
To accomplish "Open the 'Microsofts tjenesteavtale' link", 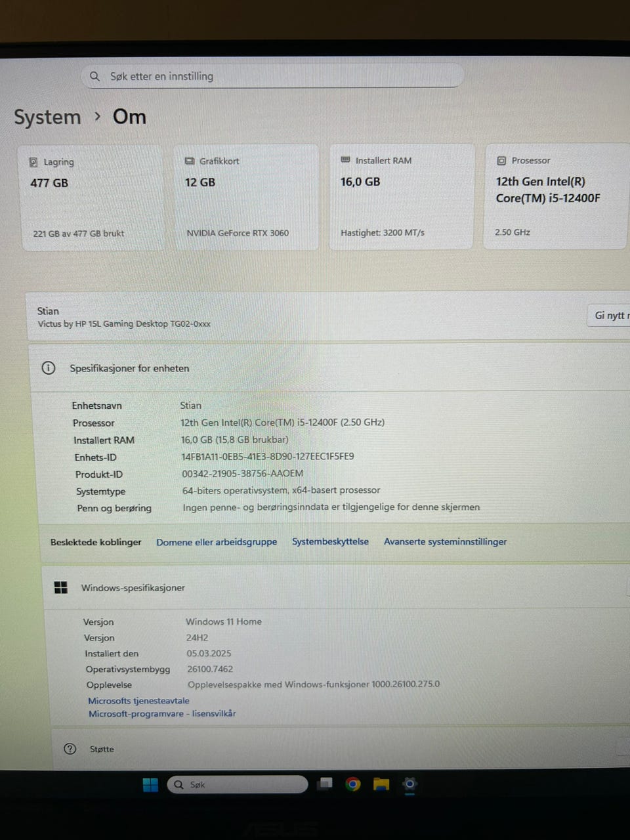I will click(x=138, y=701).
